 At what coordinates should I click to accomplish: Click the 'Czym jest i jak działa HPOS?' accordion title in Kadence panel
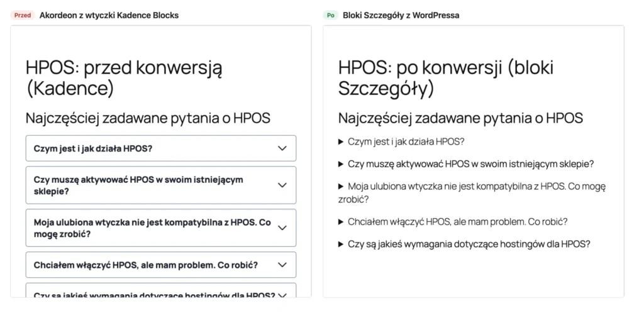click(x=93, y=148)
